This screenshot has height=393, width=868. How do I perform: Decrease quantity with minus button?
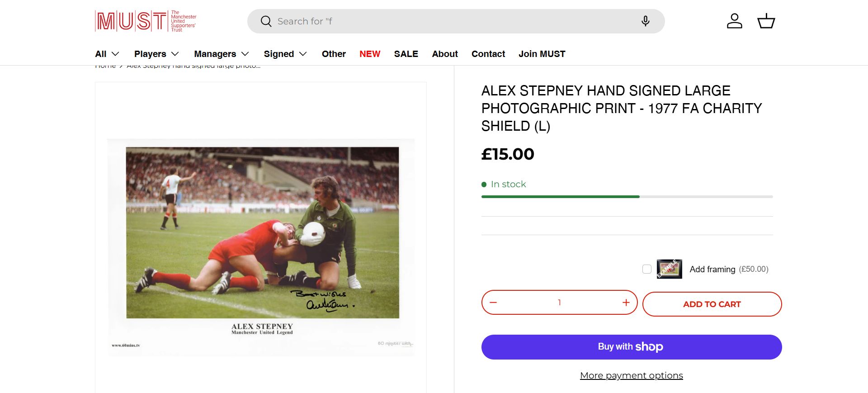(x=493, y=303)
